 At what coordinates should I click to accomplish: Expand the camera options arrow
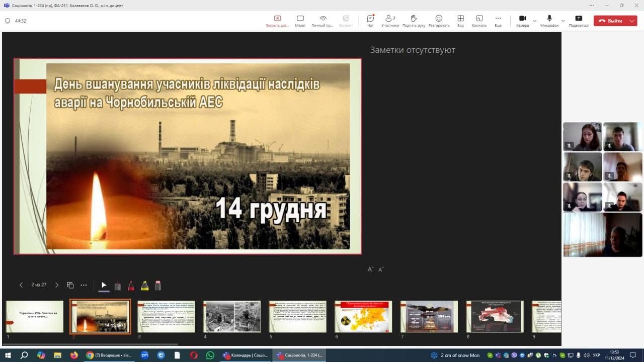click(x=534, y=21)
